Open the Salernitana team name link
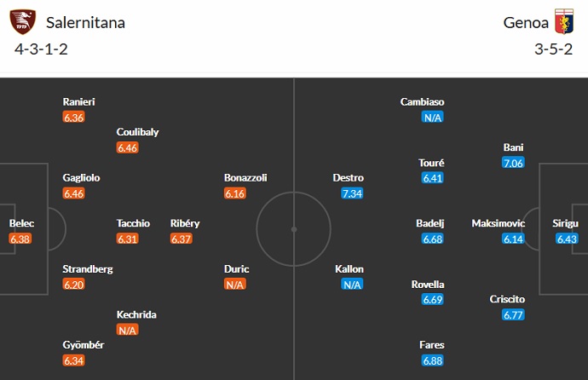Screen dimensions: 588x380 point(86,23)
